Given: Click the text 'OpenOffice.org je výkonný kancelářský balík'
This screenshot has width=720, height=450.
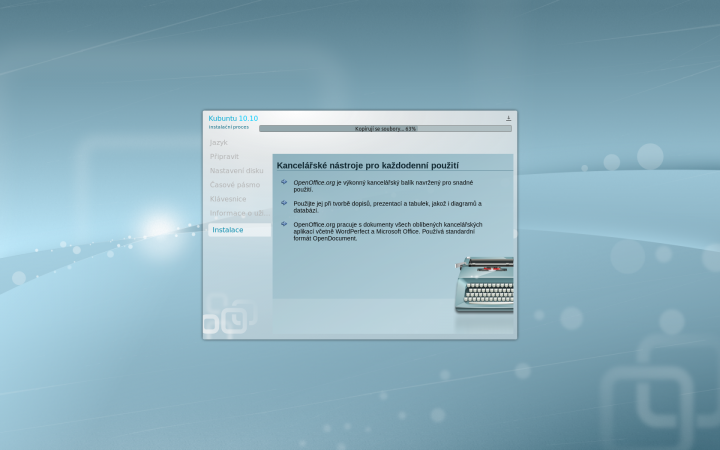Looking at the screenshot, I should click(383, 186).
